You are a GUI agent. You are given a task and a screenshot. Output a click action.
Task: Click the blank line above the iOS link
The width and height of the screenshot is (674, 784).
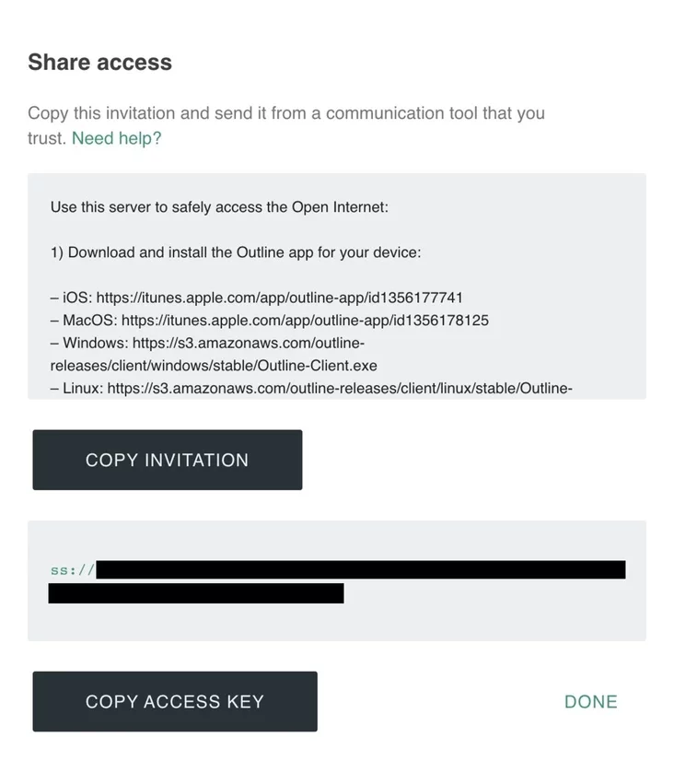coord(276,275)
